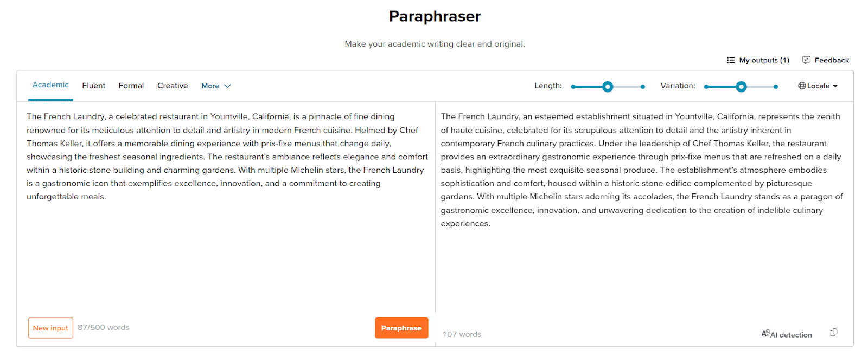
Task: Open My outputs (1) link
Action: tap(758, 60)
